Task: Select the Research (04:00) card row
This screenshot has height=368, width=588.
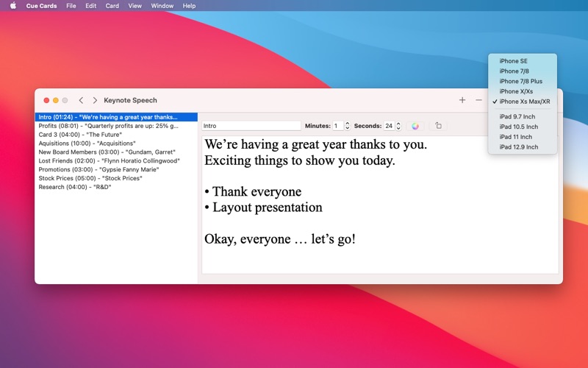Action: 116,187
